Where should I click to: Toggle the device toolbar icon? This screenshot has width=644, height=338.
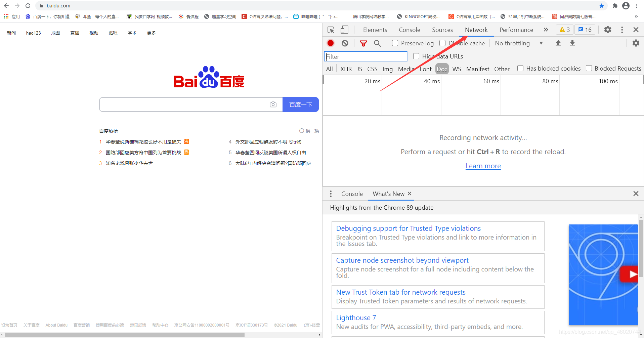344,30
